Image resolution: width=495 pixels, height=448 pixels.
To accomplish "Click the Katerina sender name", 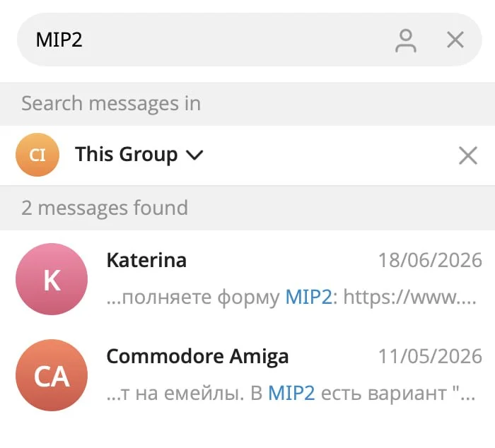I will pyautogui.click(x=146, y=260).
